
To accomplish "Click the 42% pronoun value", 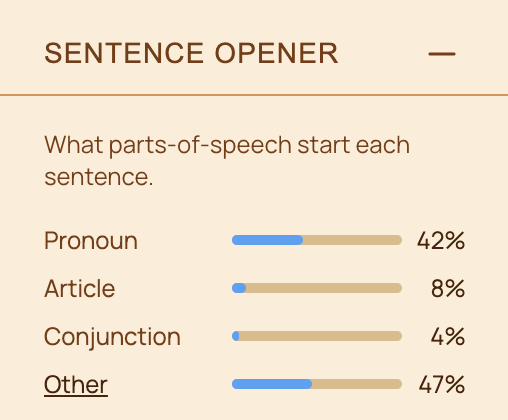I will coord(441,241).
